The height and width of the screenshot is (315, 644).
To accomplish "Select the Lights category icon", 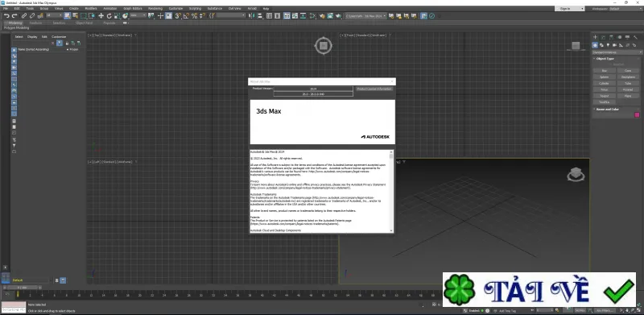I will click(x=608, y=45).
